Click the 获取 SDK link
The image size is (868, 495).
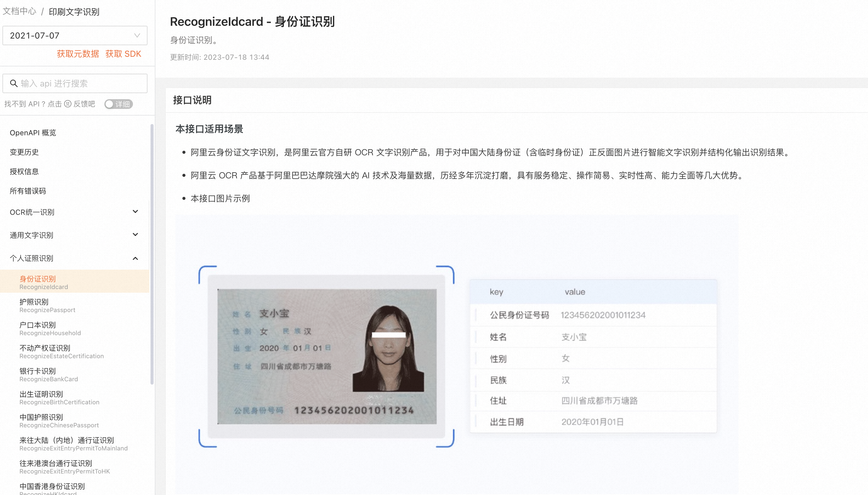pos(123,54)
